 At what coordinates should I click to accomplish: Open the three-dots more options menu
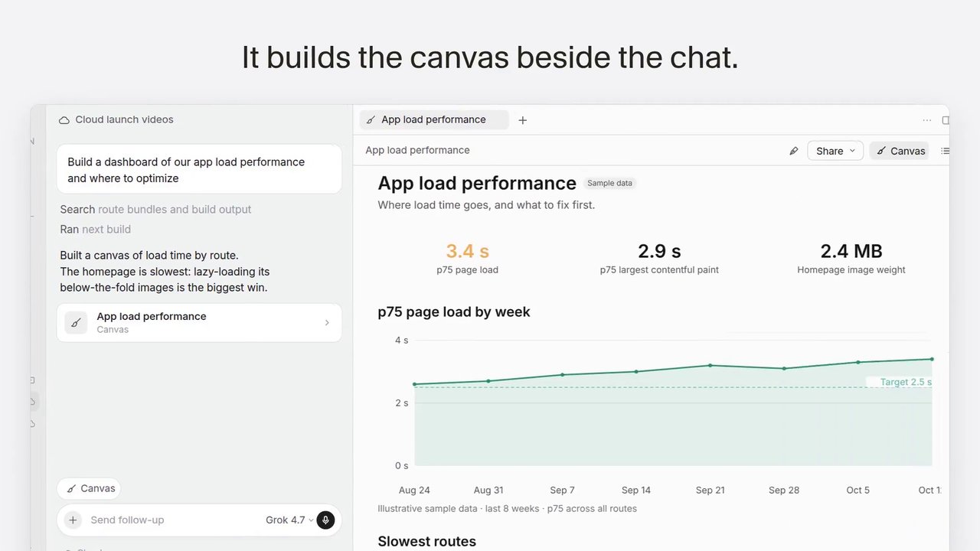[926, 120]
